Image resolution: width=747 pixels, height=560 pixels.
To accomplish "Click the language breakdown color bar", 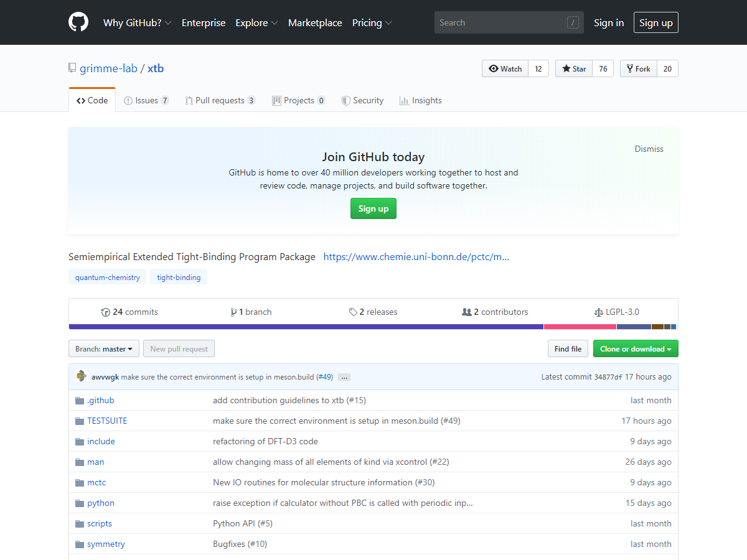I will pos(374,327).
